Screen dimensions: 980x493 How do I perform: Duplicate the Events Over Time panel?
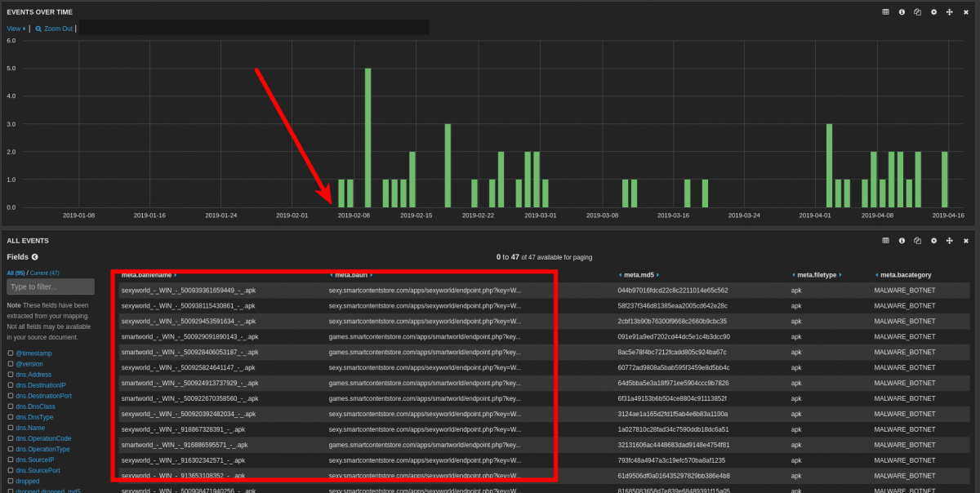918,12
